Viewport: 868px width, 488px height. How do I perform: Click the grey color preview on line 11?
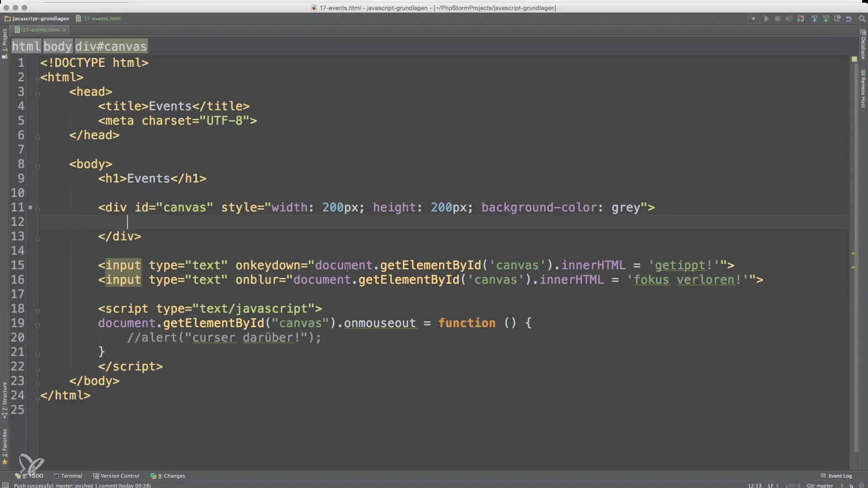click(30, 207)
